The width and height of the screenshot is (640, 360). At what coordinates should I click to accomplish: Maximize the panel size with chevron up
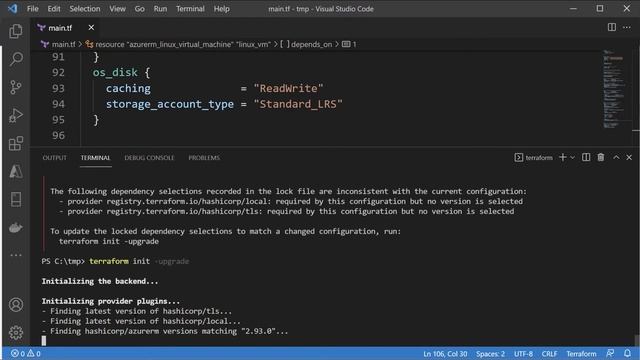(x=616, y=158)
